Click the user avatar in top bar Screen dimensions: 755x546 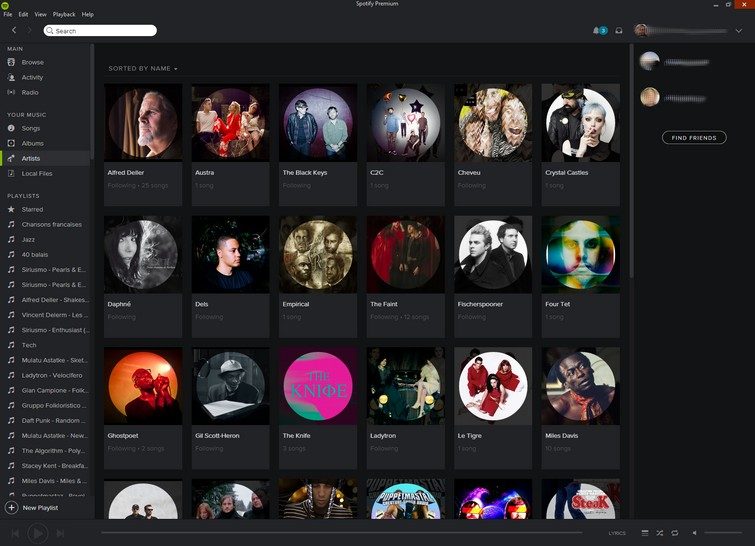click(x=641, y=30)
